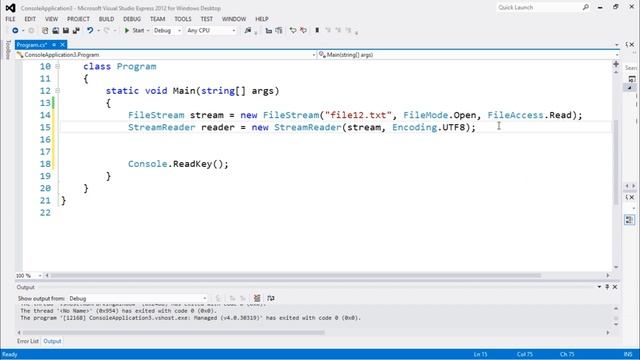Click the Ready status bar text

point(10,354)
